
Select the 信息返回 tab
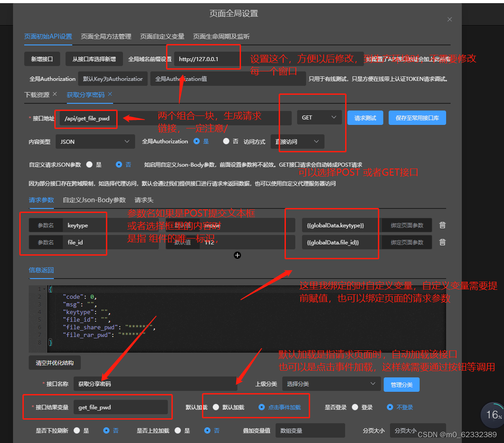(41, 270)
